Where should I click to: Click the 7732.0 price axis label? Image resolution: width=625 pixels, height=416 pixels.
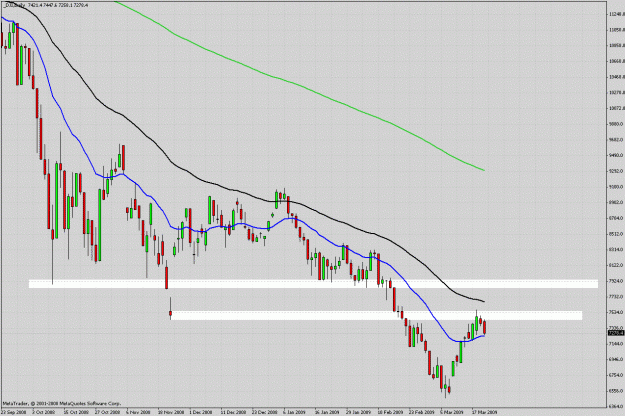(616, 296)
